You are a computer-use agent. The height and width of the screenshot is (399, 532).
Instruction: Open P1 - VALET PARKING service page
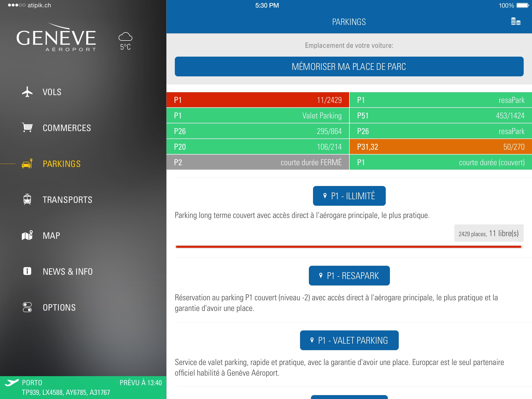(x=349, y=340)
